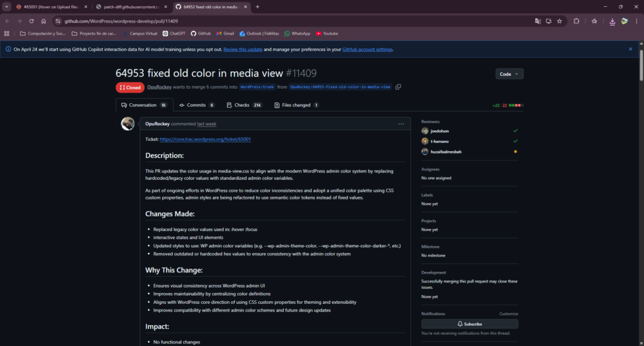Open the Gmail bookmark

coord(225,34)
